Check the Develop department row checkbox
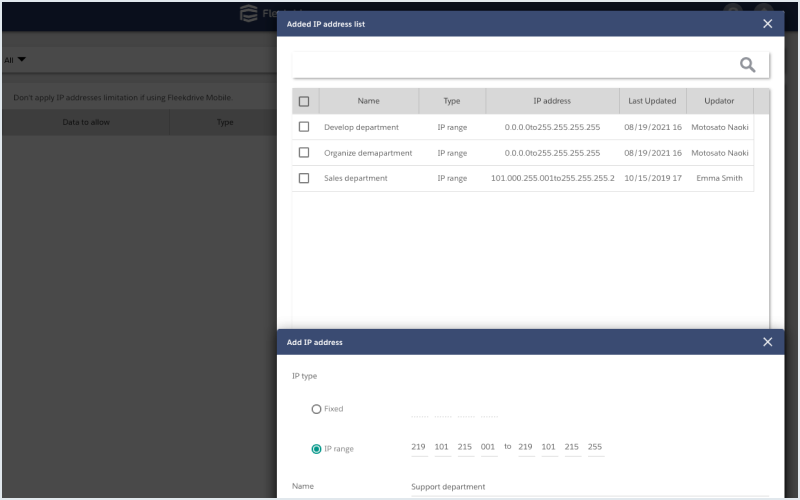The width and height of the screenshot is (800, 500). click(x=304, y=127)
